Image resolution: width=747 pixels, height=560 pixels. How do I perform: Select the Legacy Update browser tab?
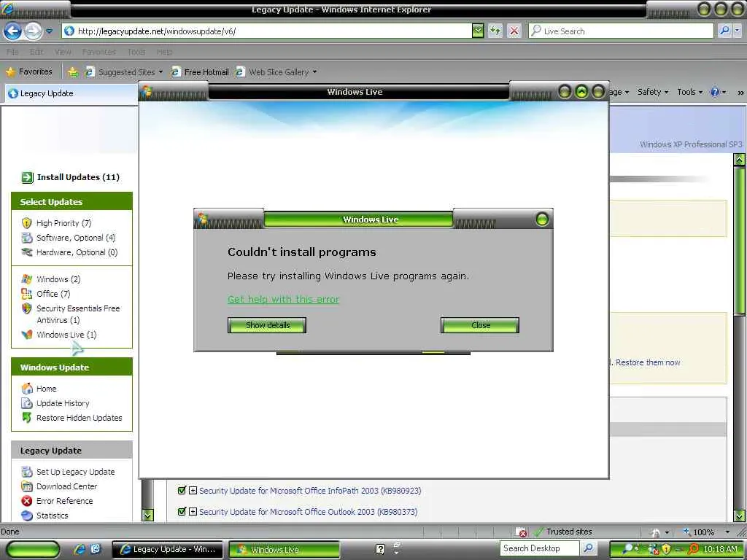click(x=71, y=93)
